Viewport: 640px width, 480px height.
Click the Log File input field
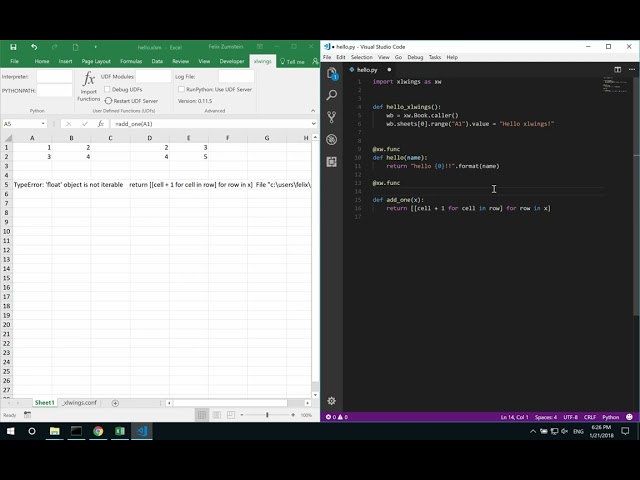(x=236, y=76)
